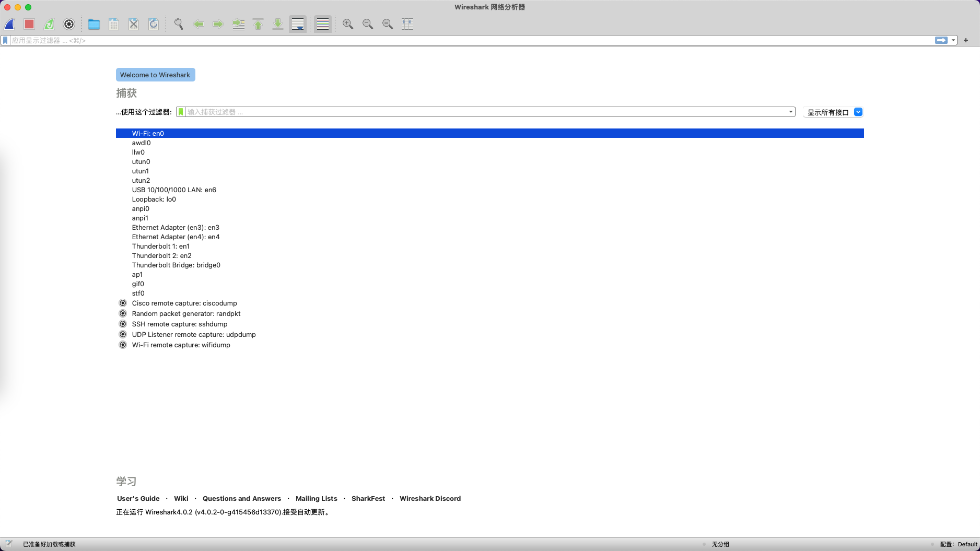Image resolution: width=980 pixels, height=551 pixels.
Task: Open settings gear for ciscodump capture
Action: tap(123, 303)
